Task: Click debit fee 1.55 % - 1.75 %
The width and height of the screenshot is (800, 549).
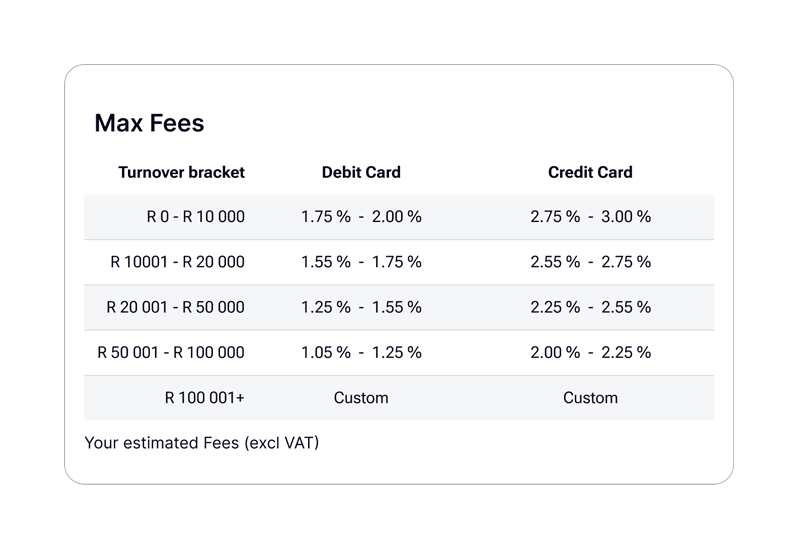Action: coord(361,262)
